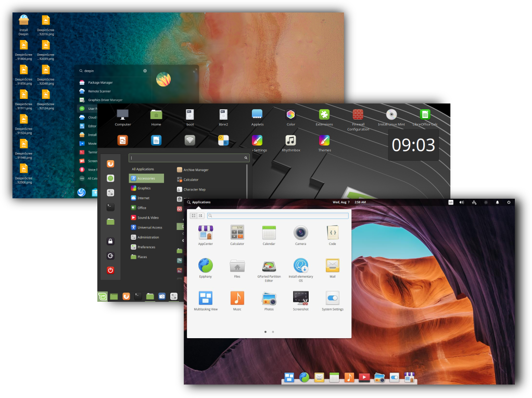Open the sound indicator menu in the top panel

click(x=461, y=202)
